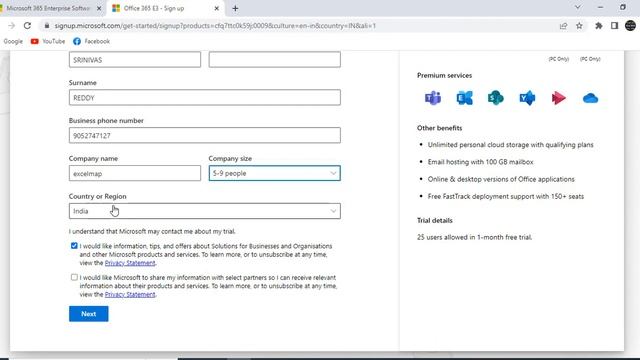Open the tab search chevron
Screen dimensions: 640x360
(578, 7)
